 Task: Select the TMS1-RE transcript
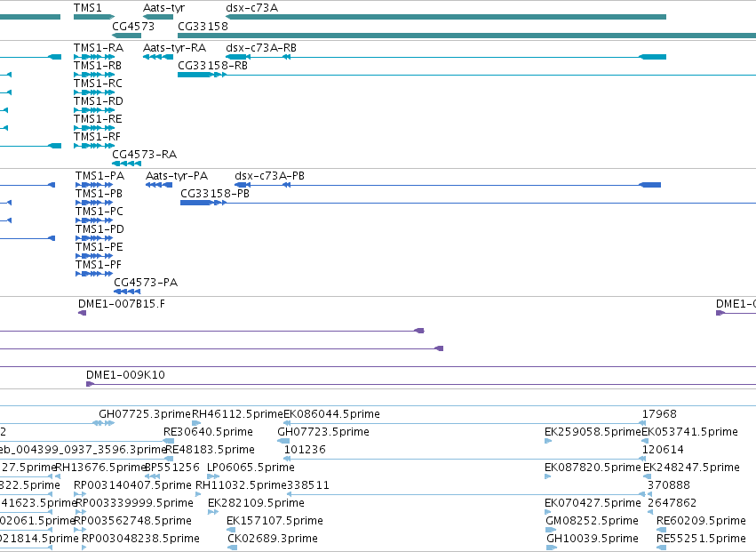click(94, 128)
